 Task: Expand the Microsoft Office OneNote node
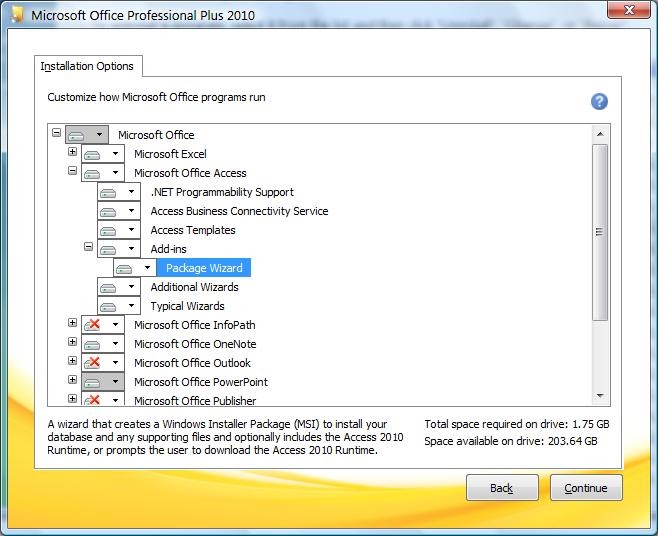coord(72,341)
